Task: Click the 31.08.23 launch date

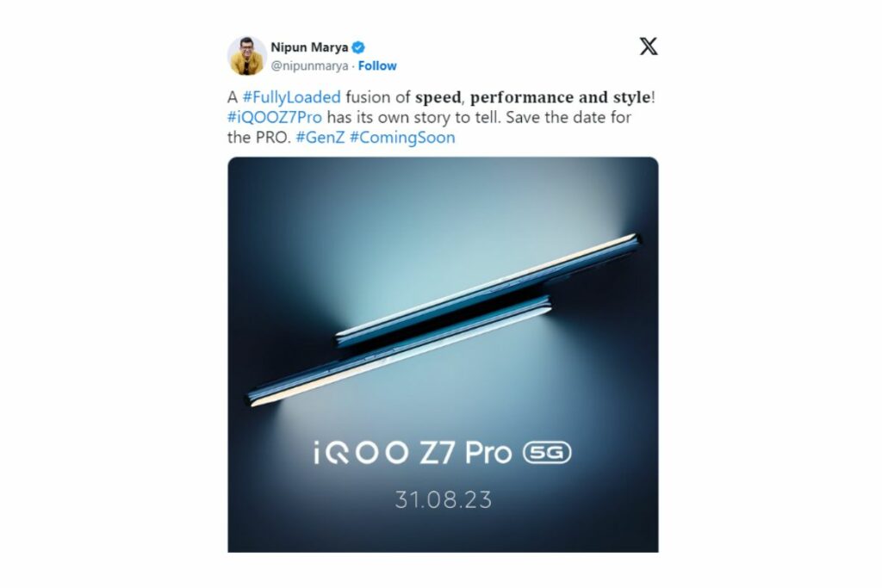Action: point(444,499)
